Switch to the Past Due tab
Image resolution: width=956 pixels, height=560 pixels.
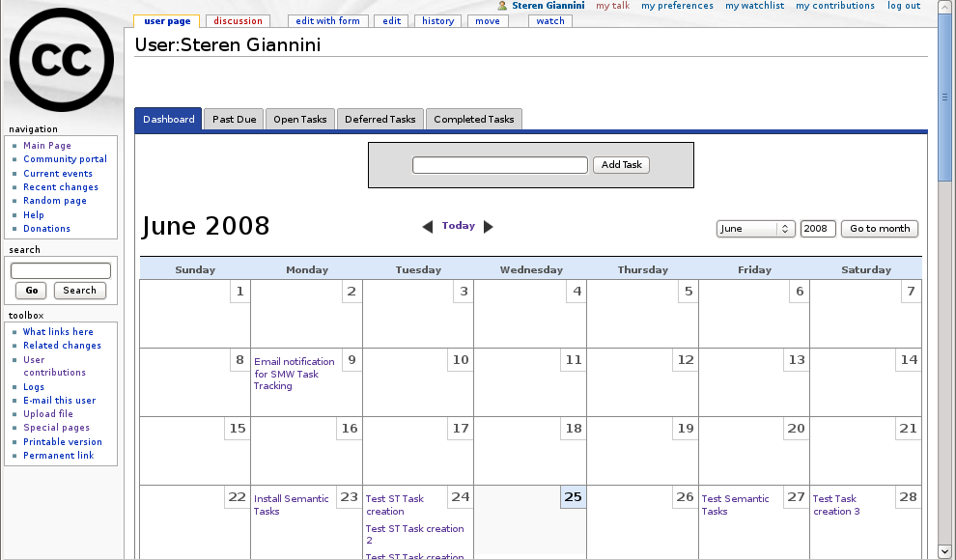[234, 120]
